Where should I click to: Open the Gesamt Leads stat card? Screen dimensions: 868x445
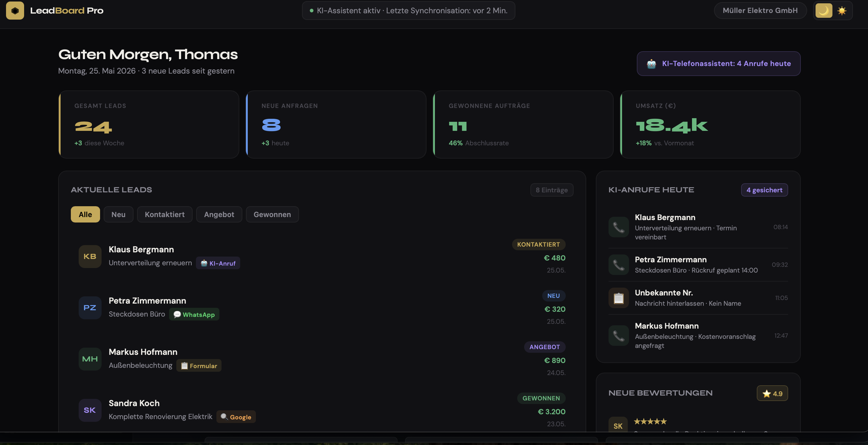pyautogui.click(x=149, y=125)
